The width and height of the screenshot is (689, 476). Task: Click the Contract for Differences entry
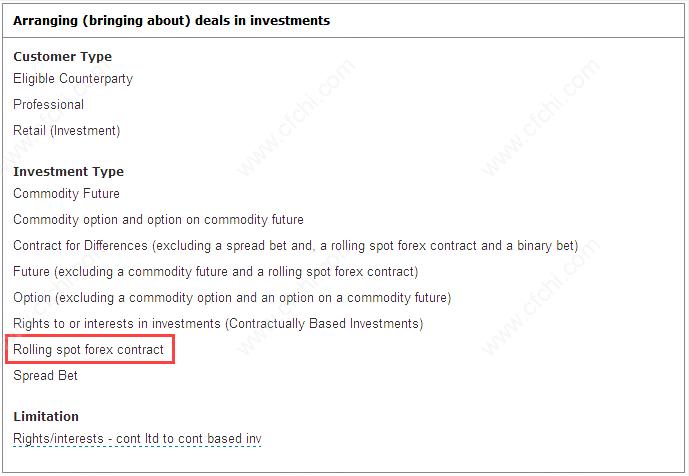pos(296,245)
